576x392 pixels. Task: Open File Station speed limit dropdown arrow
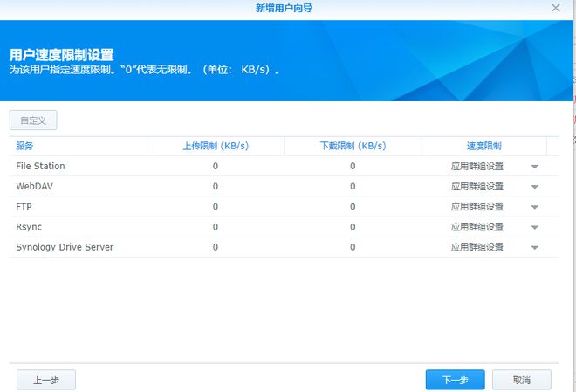tap(534, 167)
